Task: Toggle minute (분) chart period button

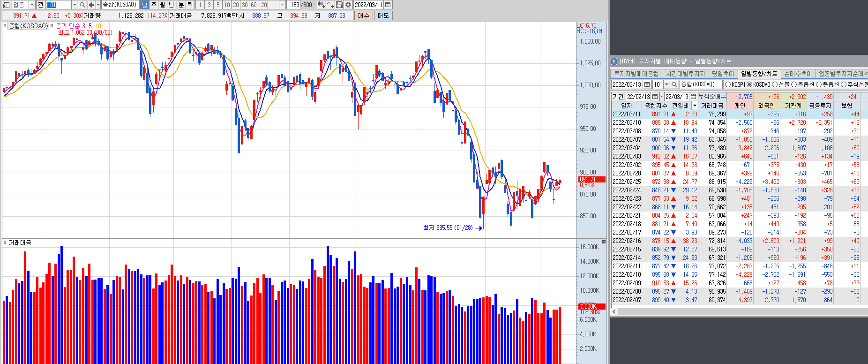Action: point(181,5)
